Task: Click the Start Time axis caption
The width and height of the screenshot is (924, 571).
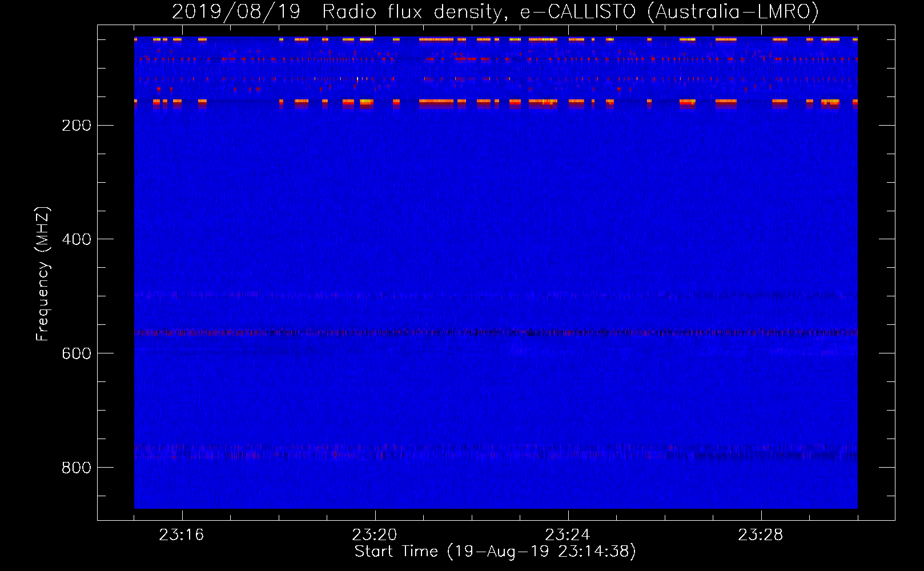Action: (x=495, y=552)
